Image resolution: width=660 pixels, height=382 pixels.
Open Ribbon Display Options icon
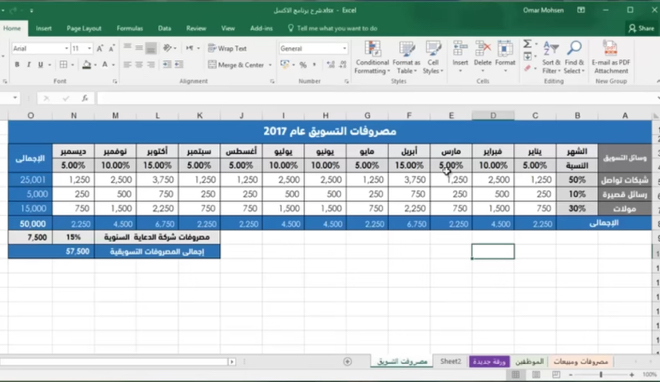581,10
